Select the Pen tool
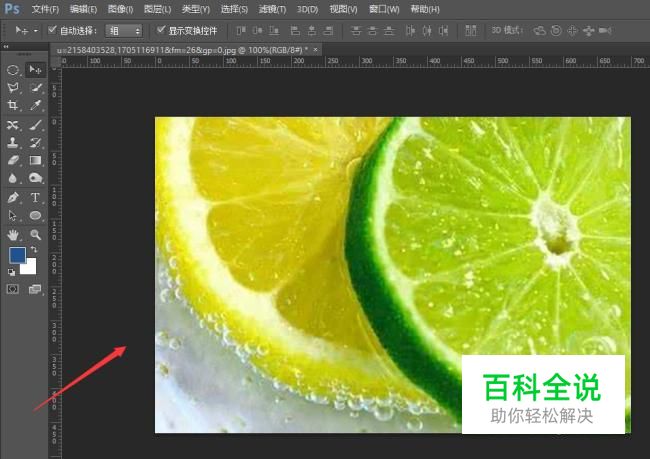The image size is (650, 459). (12, 197)
